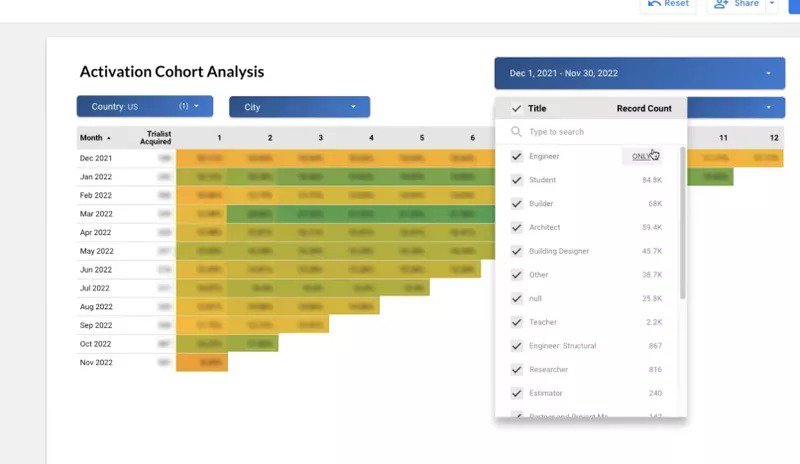800x464 pixels.
Task: Toggle the Teacher checkbox
Action: (516, 322)
